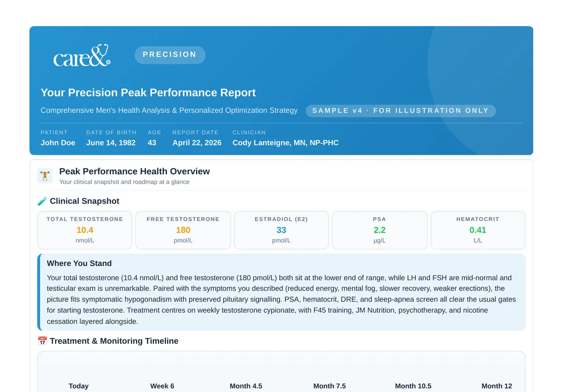This screenshot has width=563, height=392.
Task: Click clinician 'Cody Lanteigne, MN, NP-PHC'
Action: 285,142
